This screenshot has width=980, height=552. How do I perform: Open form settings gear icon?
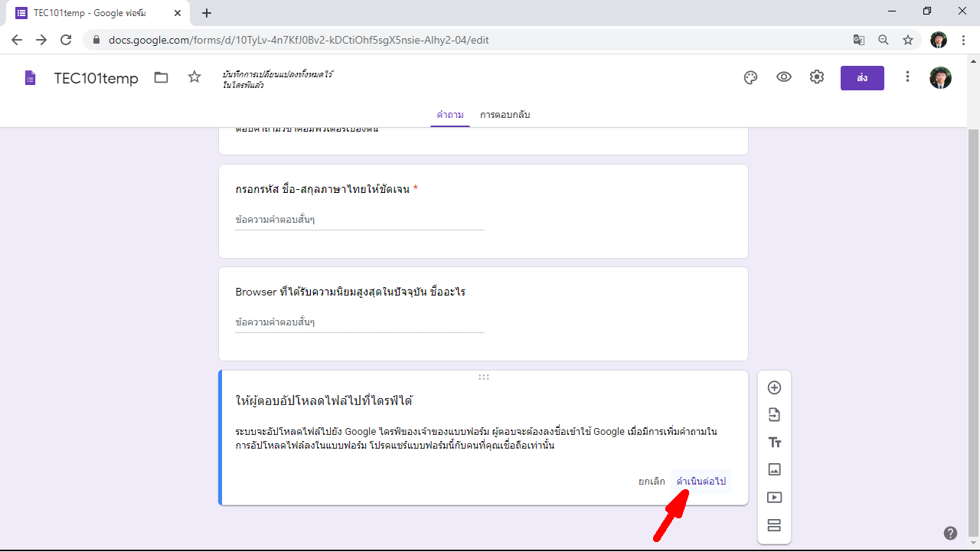pos(817,77)
